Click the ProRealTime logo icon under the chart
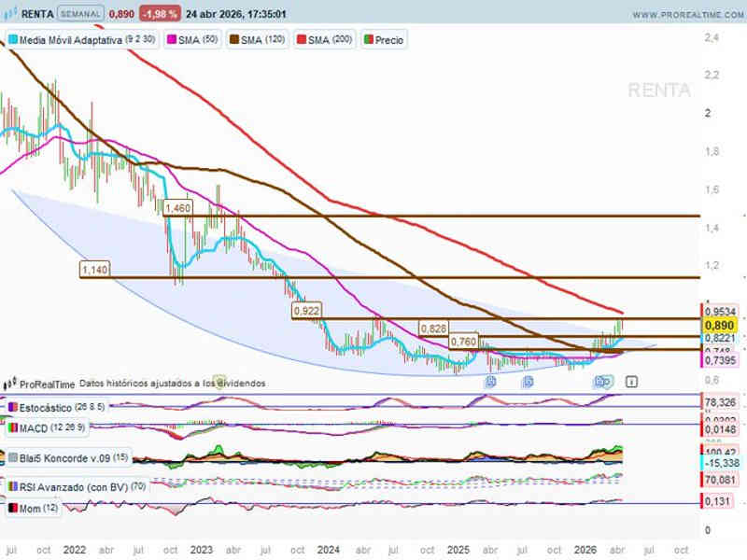Viewport: 747px width, 560px height. [x=10, y=383]
